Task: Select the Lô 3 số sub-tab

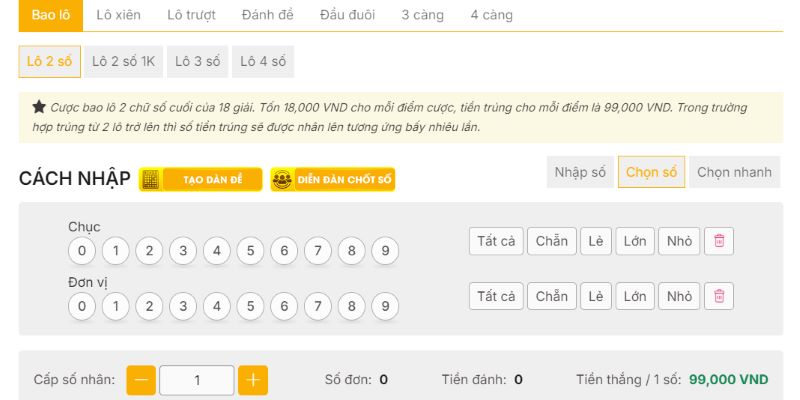Action: tap(197, 61)
